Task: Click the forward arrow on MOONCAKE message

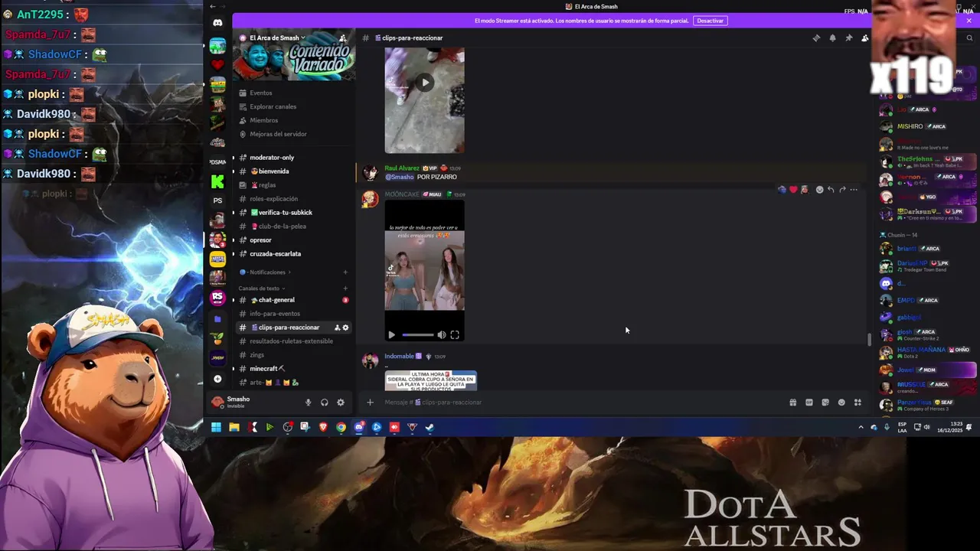Action: pos(842,190)
